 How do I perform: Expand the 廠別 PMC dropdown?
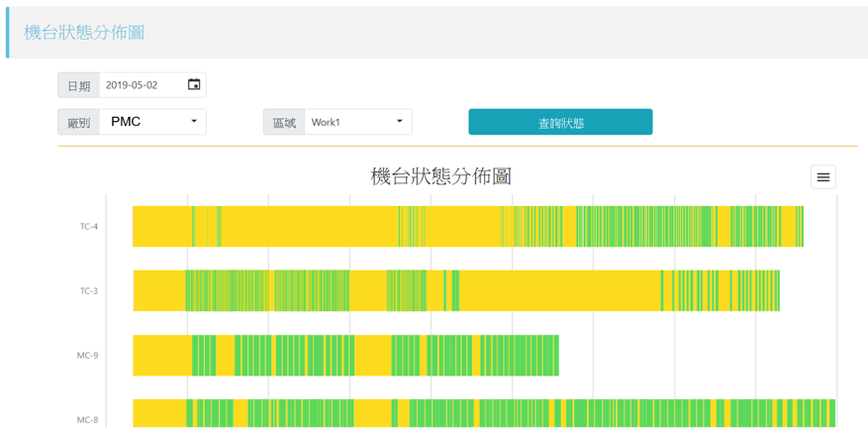[152, 122]
